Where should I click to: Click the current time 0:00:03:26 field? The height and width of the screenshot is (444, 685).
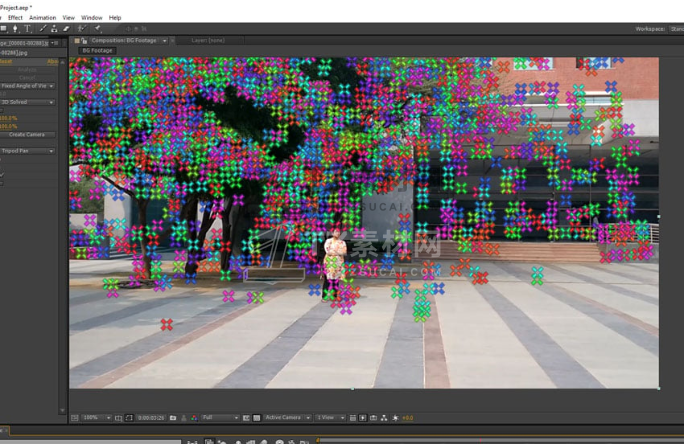(151, 418)
